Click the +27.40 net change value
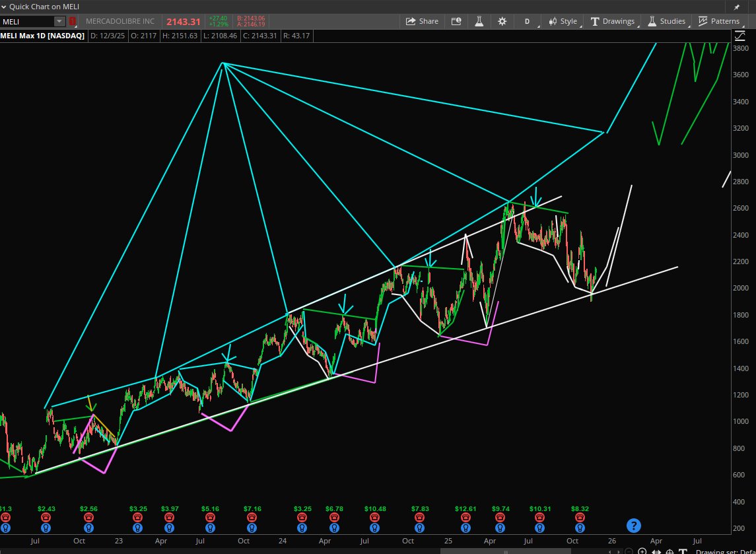 (218, 18)
